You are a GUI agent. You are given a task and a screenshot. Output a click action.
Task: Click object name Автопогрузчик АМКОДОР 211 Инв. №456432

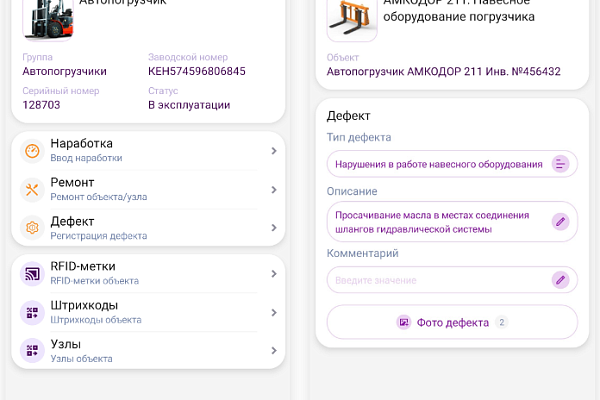pos(443,72)
